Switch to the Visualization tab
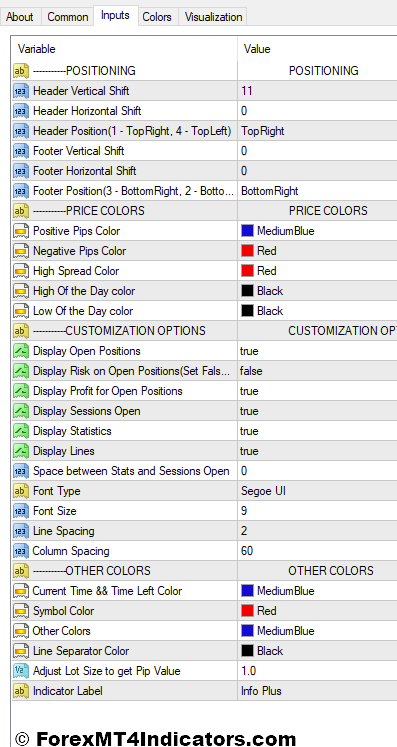 click(213, 17)
